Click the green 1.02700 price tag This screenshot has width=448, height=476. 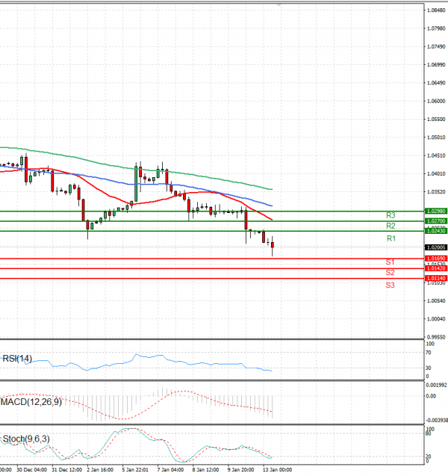point(436,221)
